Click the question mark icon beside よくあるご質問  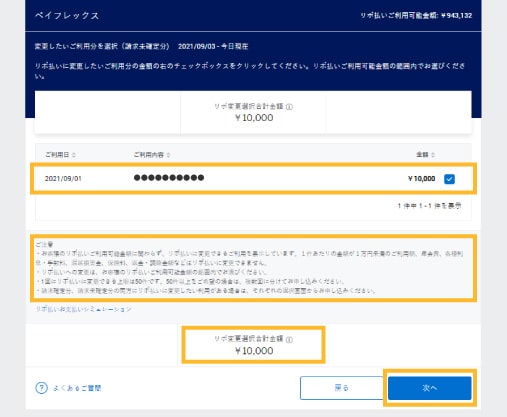coord(41,388)
